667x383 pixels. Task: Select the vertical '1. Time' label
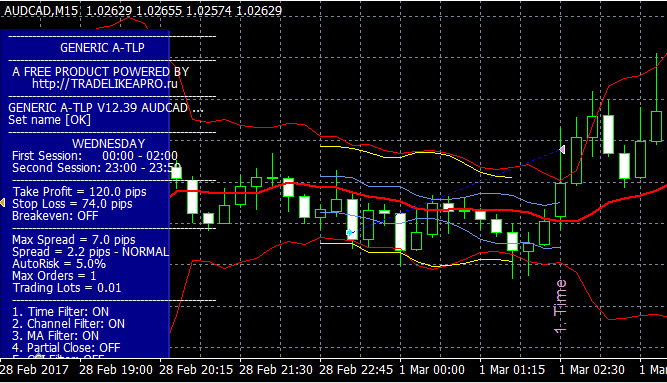(560, 306)
